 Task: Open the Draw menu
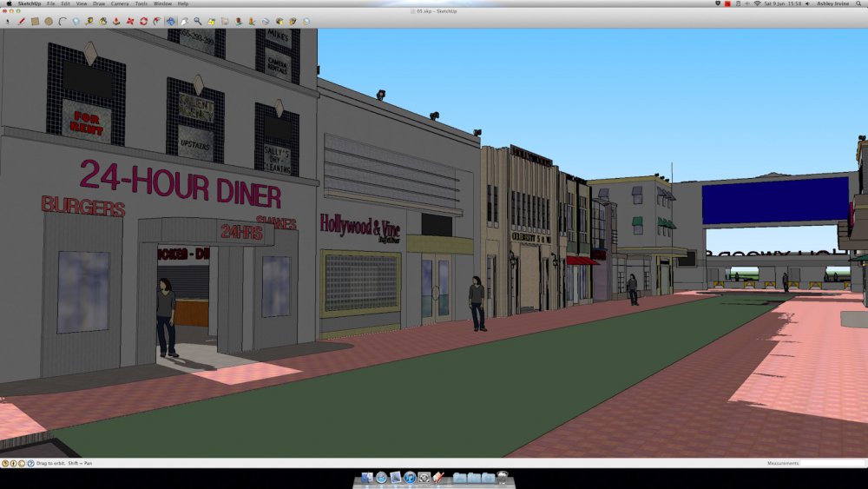click(x=99, y=3)
